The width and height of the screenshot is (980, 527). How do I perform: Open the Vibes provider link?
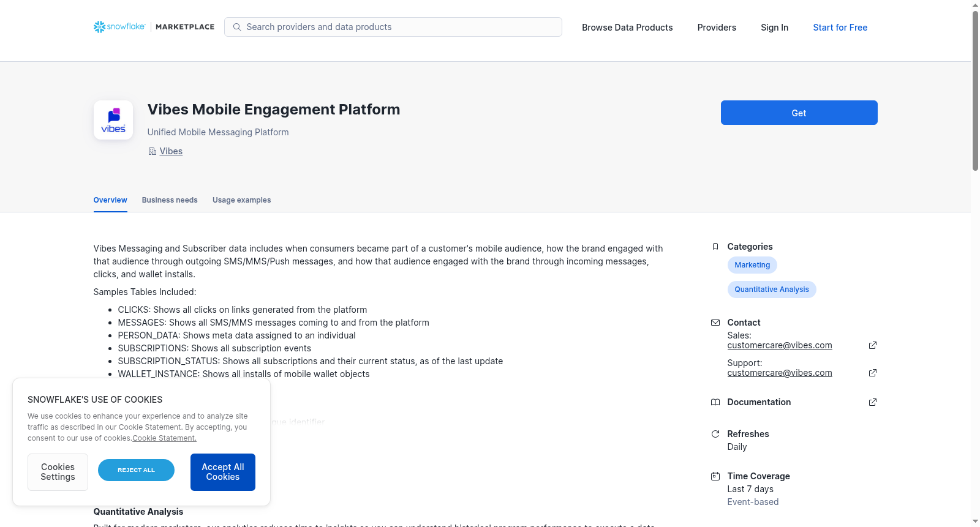171,151
